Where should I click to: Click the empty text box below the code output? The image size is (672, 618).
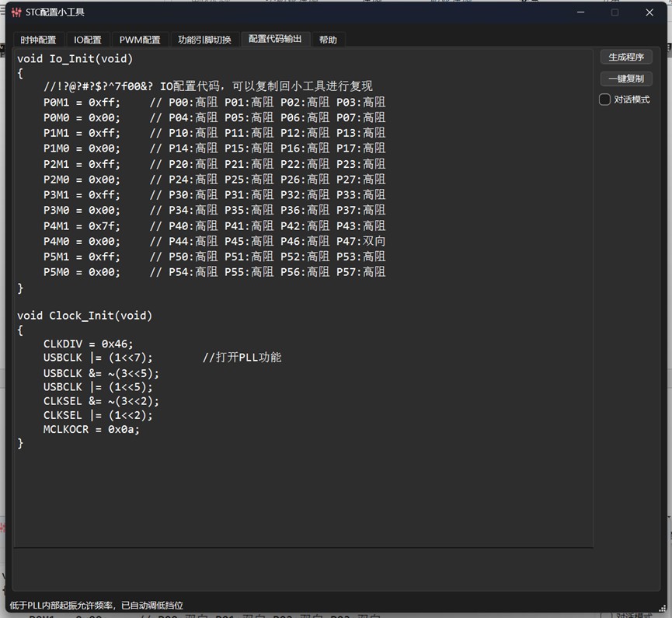[304, 569]
